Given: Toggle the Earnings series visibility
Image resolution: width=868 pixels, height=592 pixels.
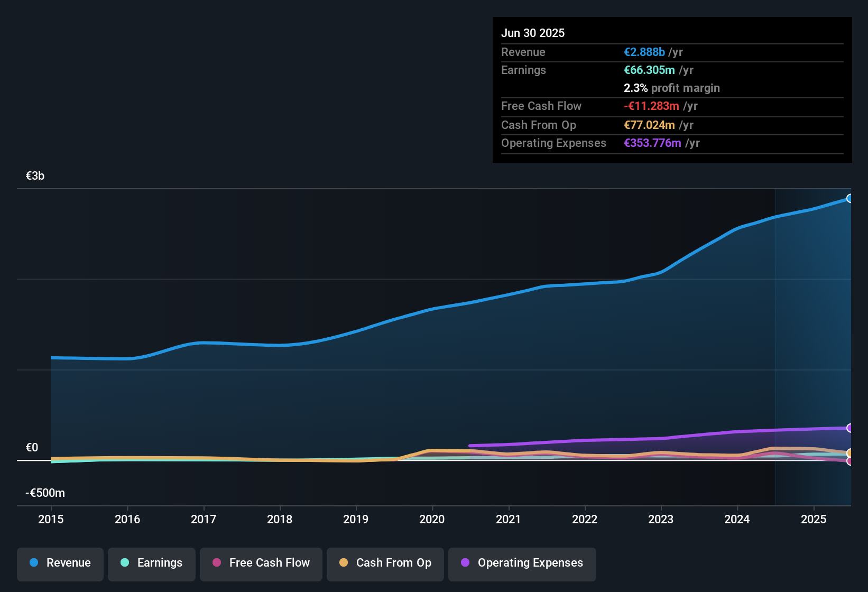Looking at the screenshot, I should coord(151,564).
